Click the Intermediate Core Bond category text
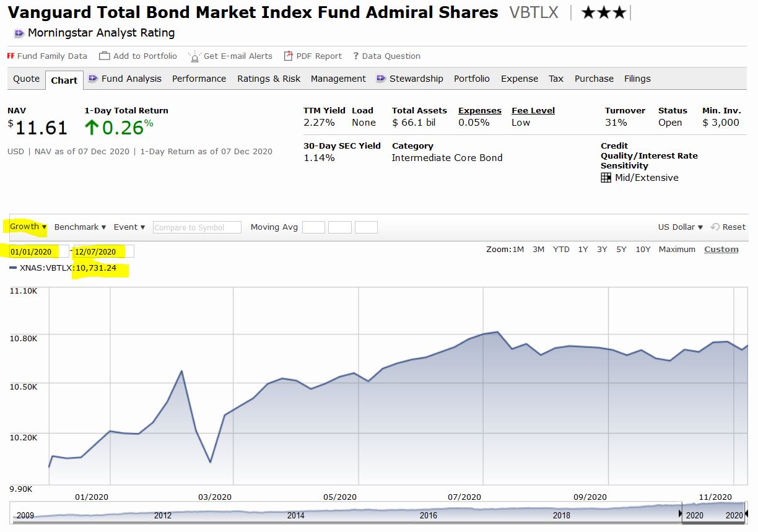This screenshot has height=532, width=758. [x=447, y=158]
